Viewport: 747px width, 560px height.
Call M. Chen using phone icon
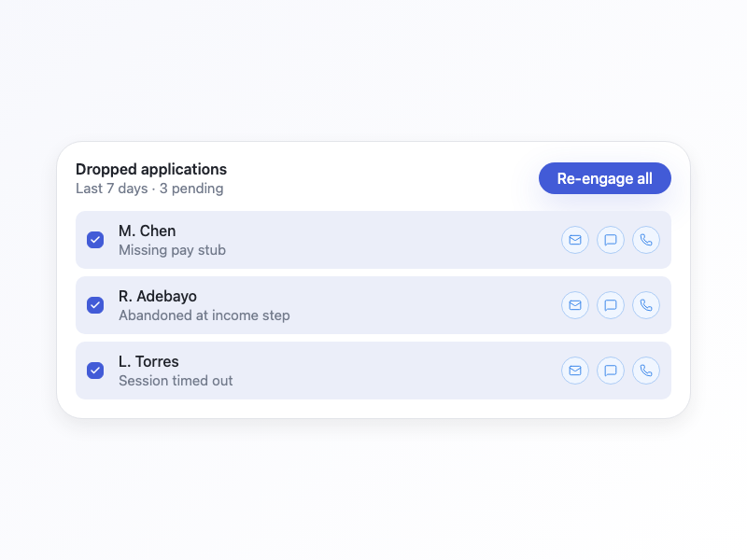click(646, 240)
